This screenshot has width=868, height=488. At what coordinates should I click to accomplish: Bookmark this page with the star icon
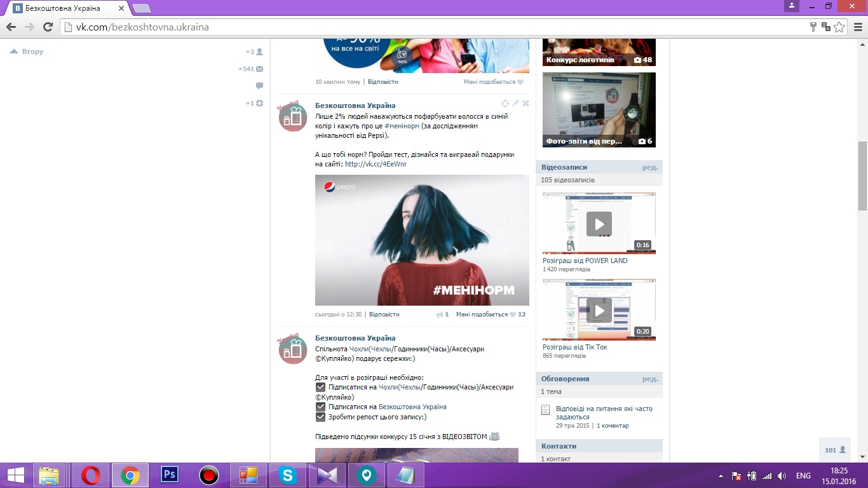click(839, 27)
